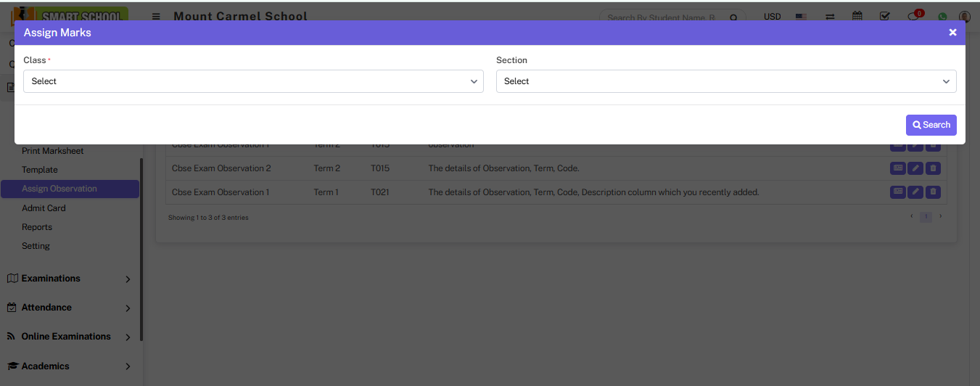This screenshot has height=386, width=980.
Task: Open the calendar icon in top bar
Action: (857, 16)
